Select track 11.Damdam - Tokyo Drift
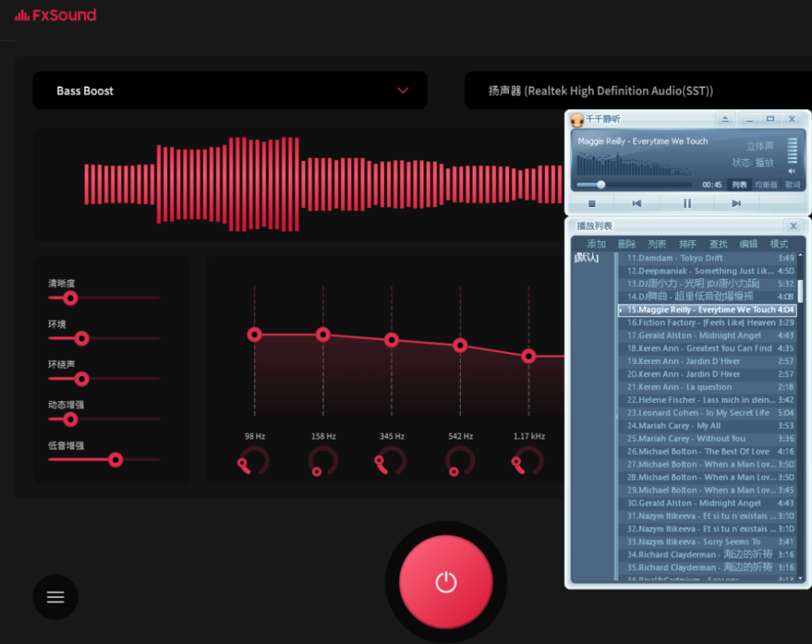 coord(707,258)
